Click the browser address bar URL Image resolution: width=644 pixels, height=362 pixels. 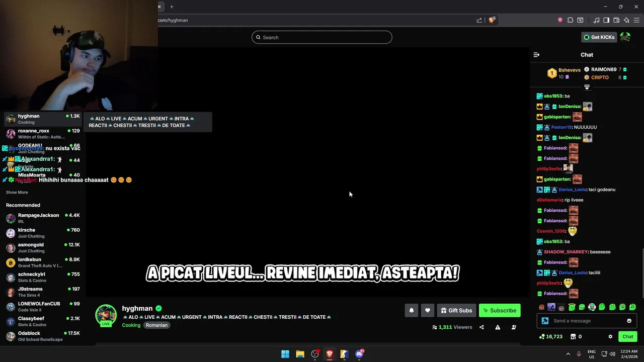tap(173, 20)
